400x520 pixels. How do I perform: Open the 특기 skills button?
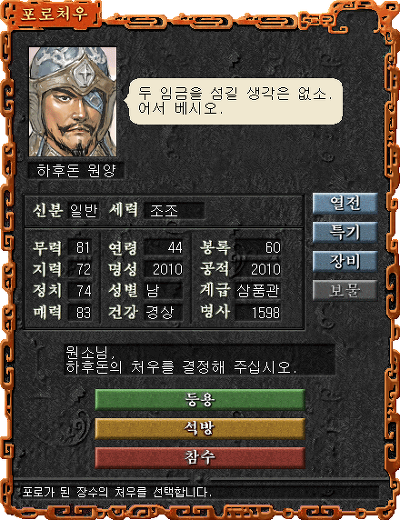click(x=345, y=232)
